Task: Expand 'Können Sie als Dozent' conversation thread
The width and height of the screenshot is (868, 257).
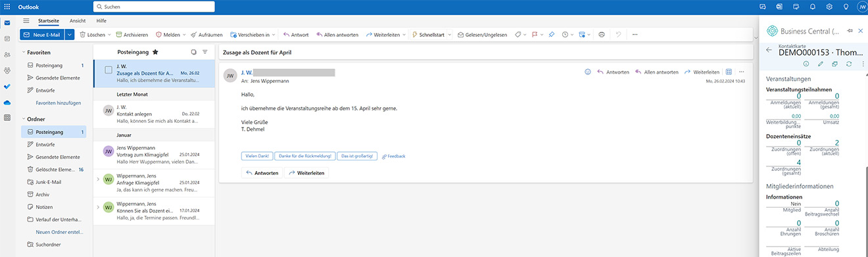Action: tap(99, 207)
